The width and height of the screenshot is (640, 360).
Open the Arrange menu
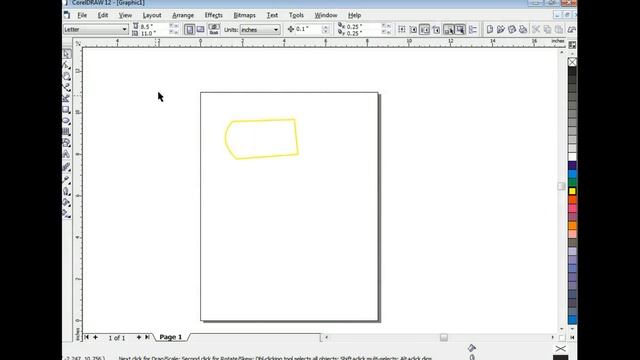click(183, 15)
